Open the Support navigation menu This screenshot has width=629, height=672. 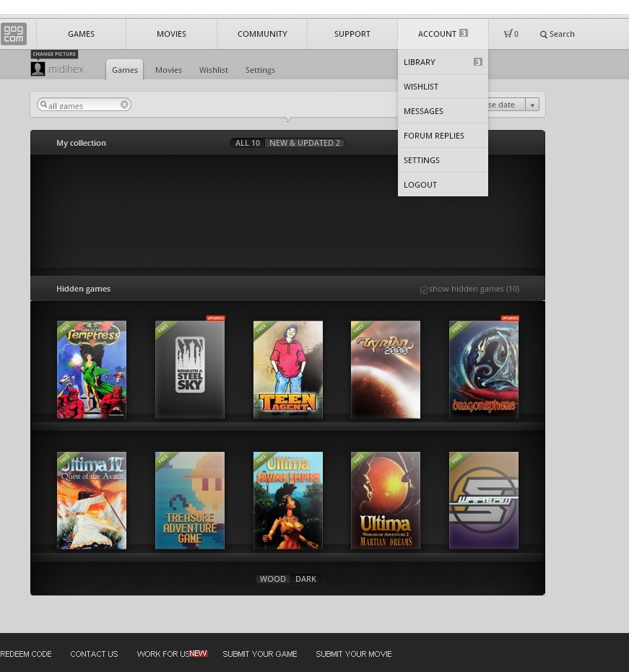(x=352, y=34)
